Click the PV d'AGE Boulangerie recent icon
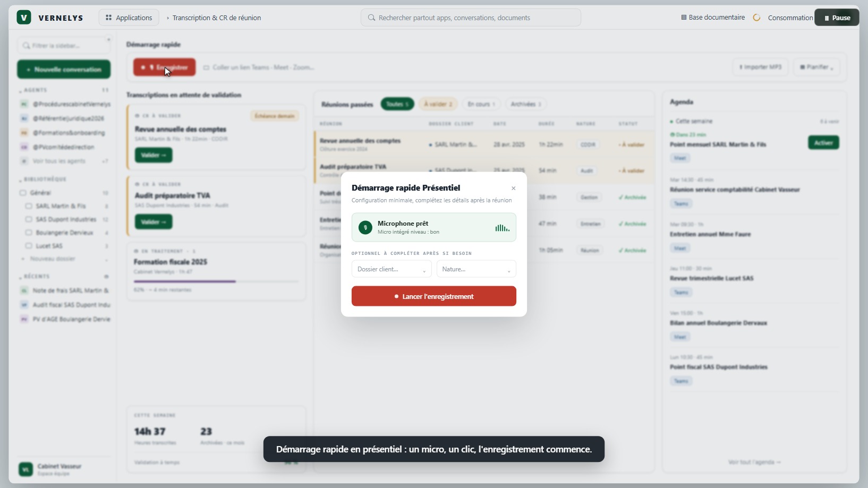Screen dimensions: 868x488 24,319
